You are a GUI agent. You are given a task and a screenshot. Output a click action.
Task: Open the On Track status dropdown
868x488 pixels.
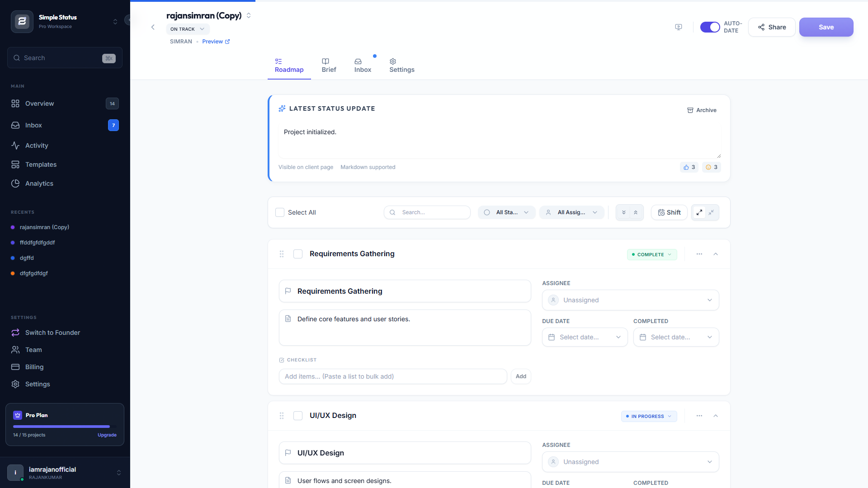tap(188, 29)
